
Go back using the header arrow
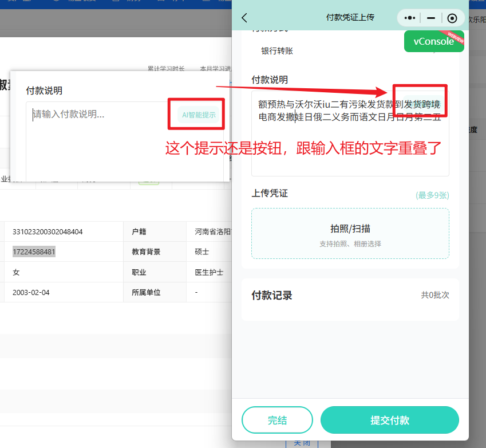pos(244,18)
